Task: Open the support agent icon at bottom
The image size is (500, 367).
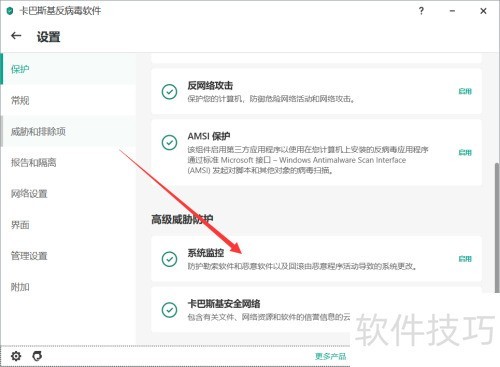Action: point(37,356)
